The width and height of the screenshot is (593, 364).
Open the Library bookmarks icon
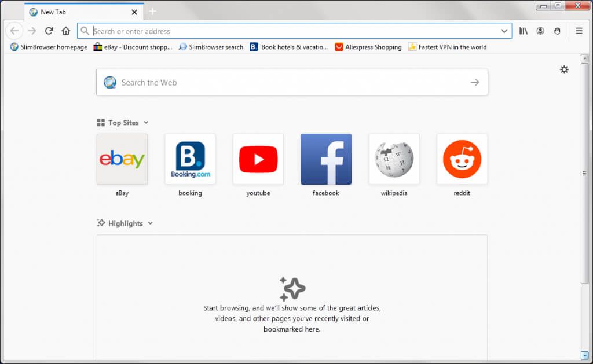click(x=524, y=31)
